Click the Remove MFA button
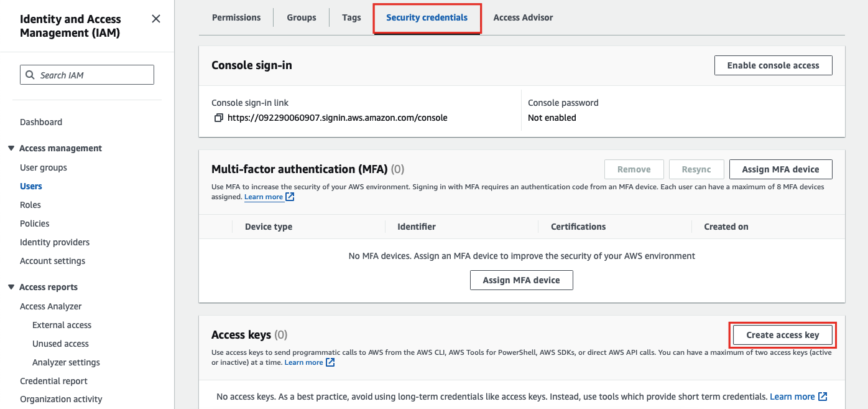Screen dimensions: 868x409 pyautogui.click(x=634, y=169)
